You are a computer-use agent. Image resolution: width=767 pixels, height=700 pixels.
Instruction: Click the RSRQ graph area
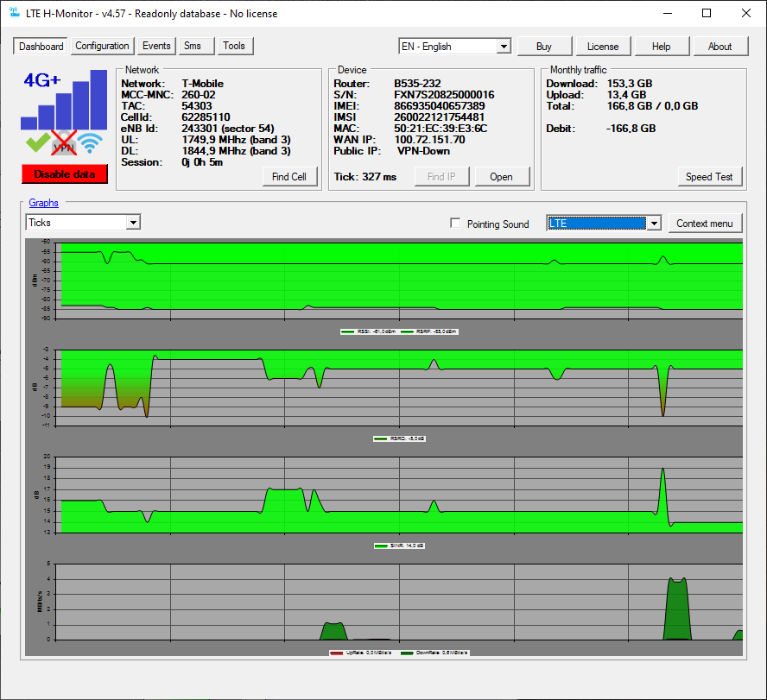(x=399, y=388)
